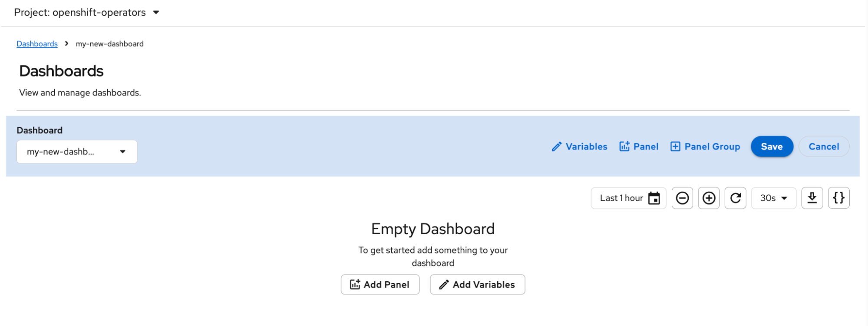Viewport: 868px width, 326px height.
Task: Refresh the dashboard data
Action: (735, 198)
